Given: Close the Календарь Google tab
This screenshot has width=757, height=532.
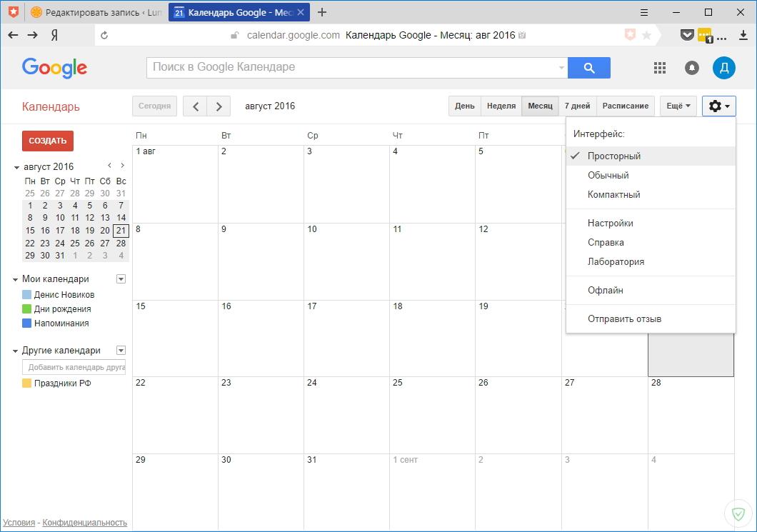Looking at the screenshot, I should point(300,13).
